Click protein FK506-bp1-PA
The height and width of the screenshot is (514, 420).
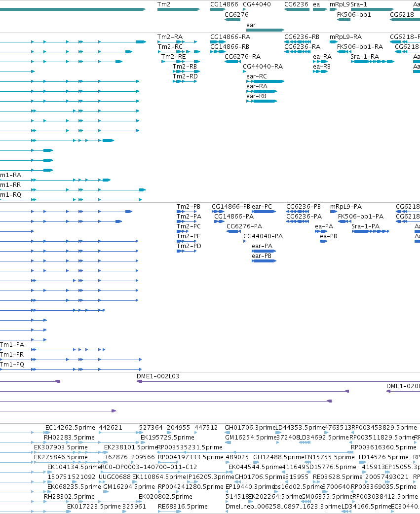(344, 221)
